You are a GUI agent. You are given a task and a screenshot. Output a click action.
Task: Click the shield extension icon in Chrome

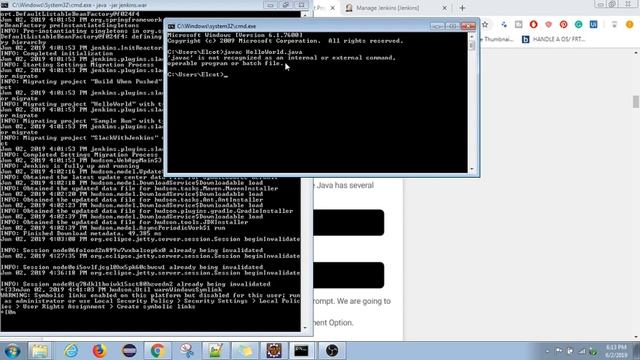point(549,24)
